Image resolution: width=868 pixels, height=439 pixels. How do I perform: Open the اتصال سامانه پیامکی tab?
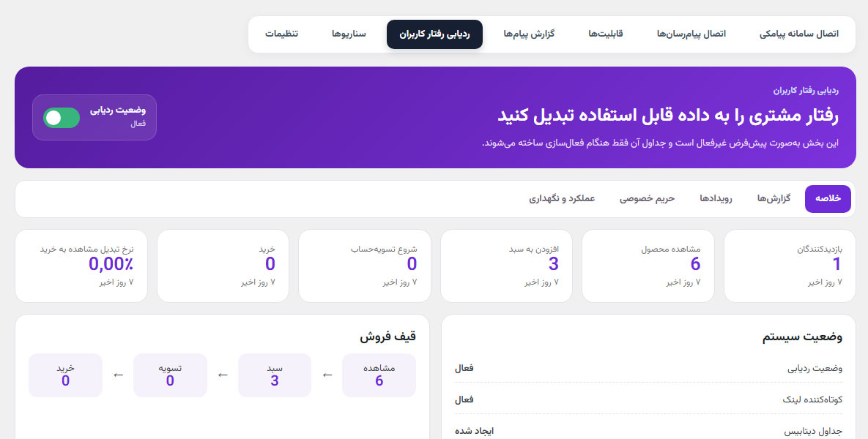pyautogui.click(x=799, y=34)
